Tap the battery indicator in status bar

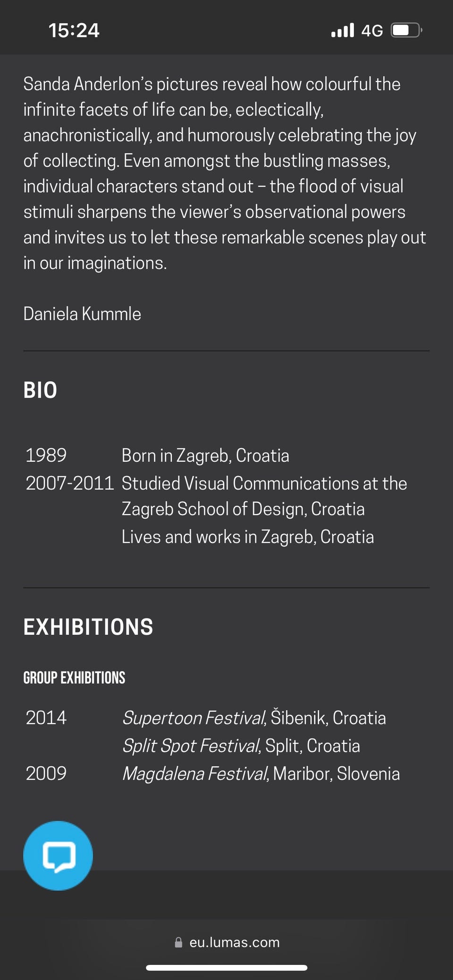[x=406, y=31]
